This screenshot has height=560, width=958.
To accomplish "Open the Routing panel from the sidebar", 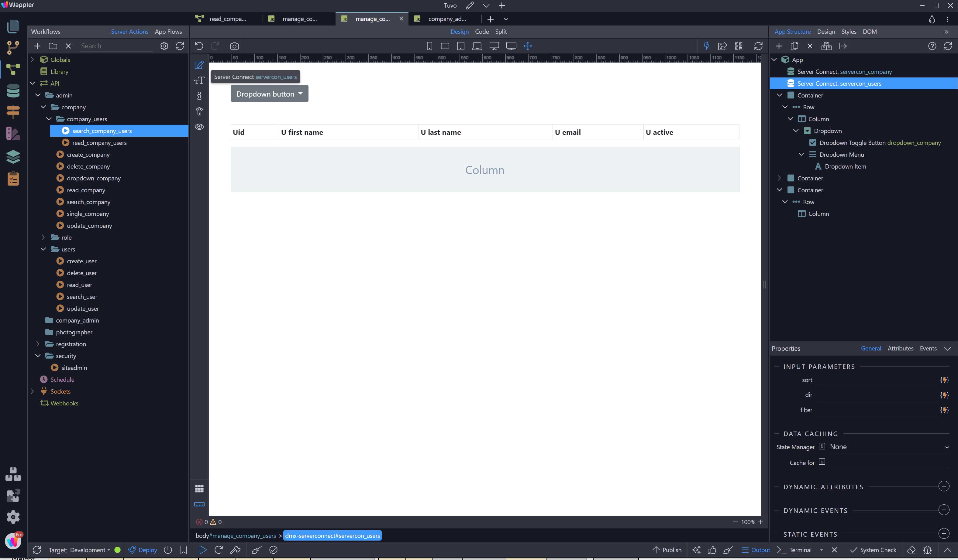I will [13, 112].
